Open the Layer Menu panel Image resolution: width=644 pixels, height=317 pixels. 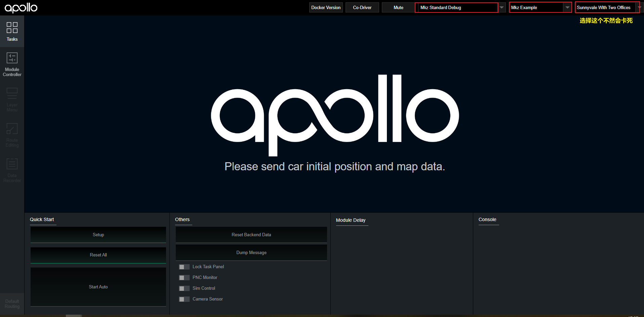[12, 99]
